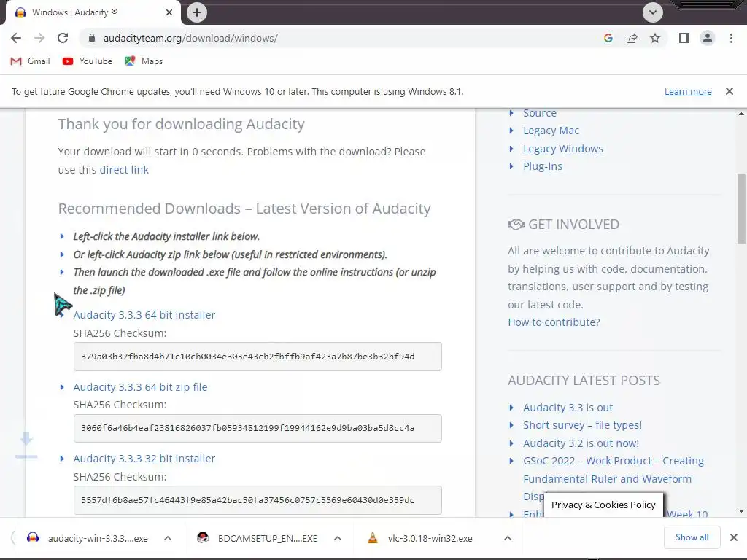Download Audacity 3.3.3 32 bit installer

(x=144, y=459)
